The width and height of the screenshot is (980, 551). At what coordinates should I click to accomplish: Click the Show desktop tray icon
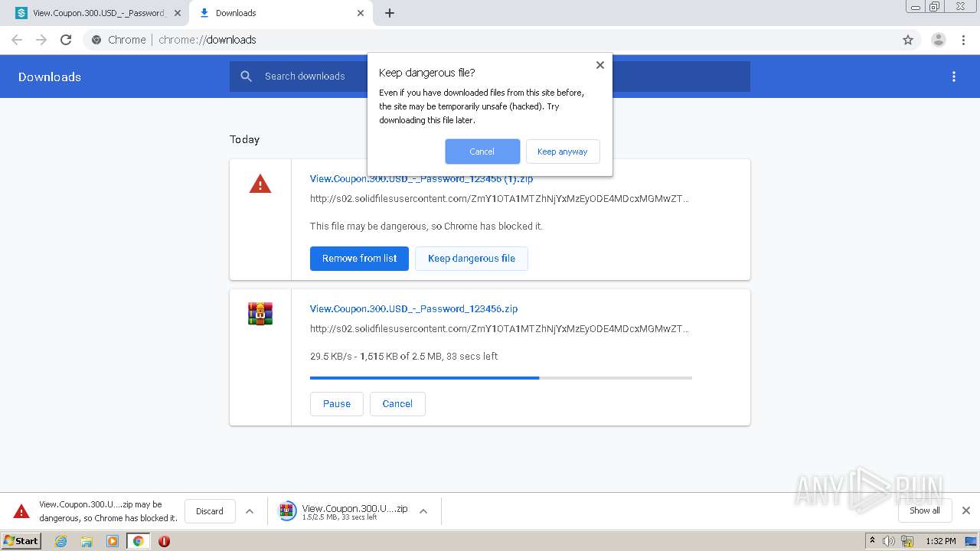tap(971, 541)
